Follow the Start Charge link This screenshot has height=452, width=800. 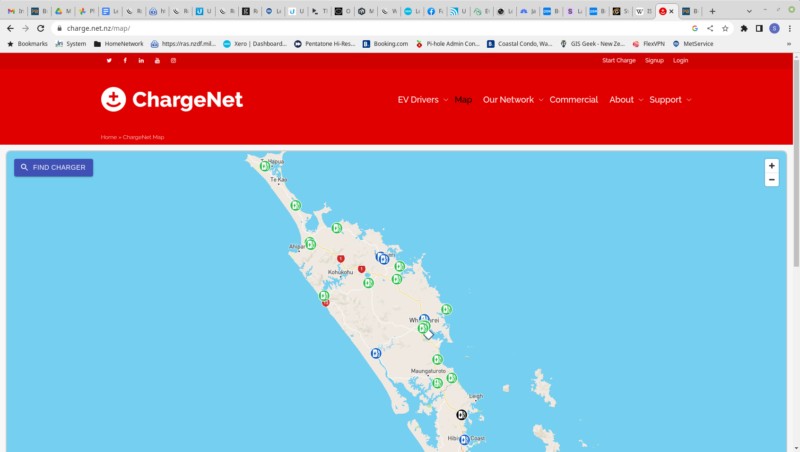click(618, 60)
